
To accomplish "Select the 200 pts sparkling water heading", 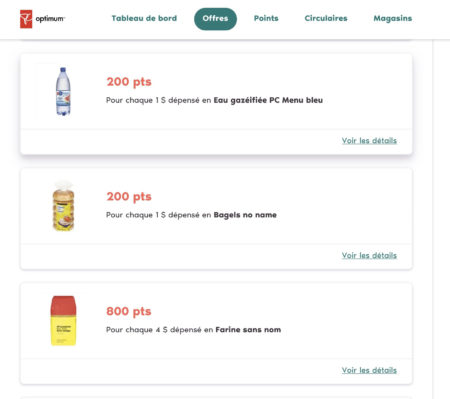I will point(129,82).
